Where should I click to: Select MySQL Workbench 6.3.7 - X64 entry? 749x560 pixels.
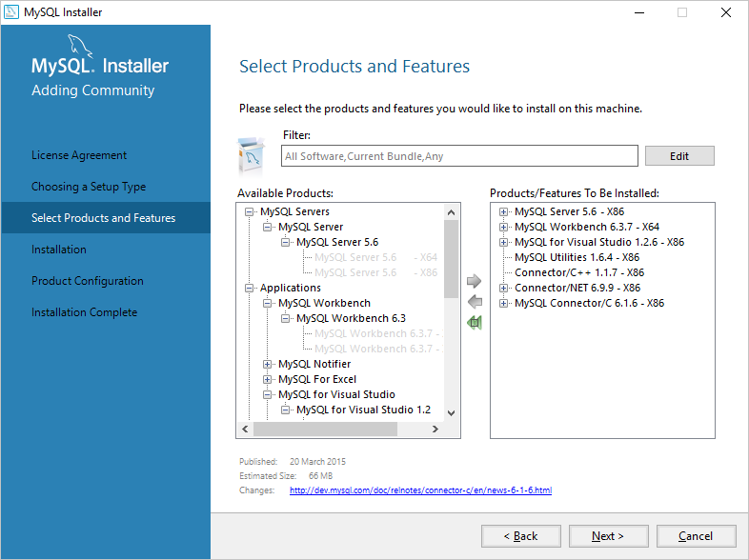(x=587, y=227)
